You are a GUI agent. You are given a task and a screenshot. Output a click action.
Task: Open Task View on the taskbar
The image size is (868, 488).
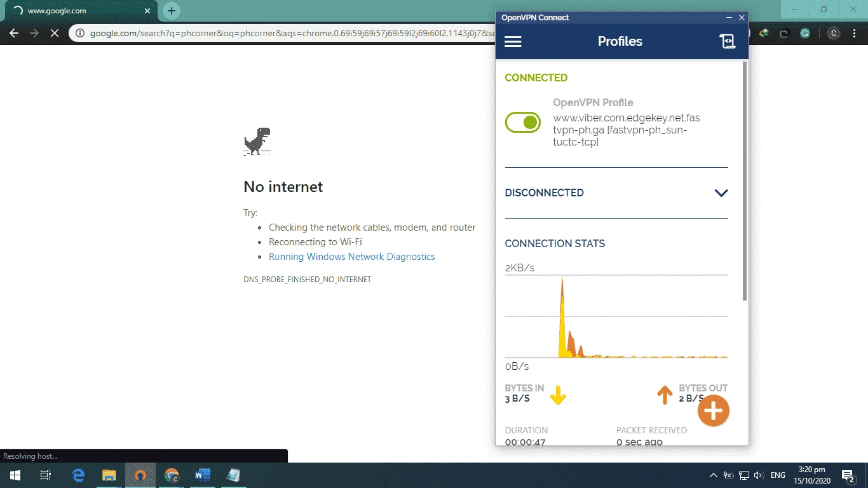(45, 475)
